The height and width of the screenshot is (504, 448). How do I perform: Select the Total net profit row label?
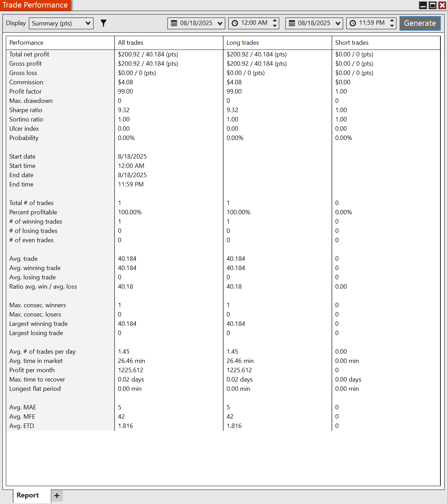29,54
